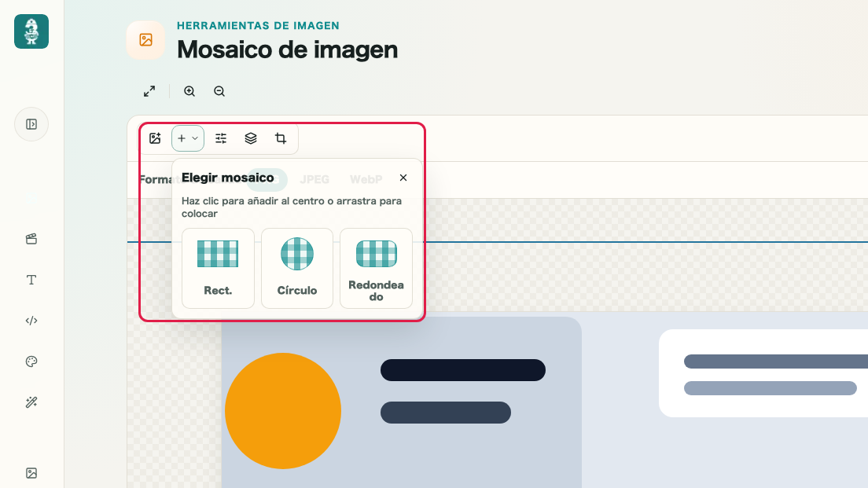Image resolution: width=868 pixels, height=488 pixels.
Task: Click the add image icon in editor toolbar
Action: point(155,138)
